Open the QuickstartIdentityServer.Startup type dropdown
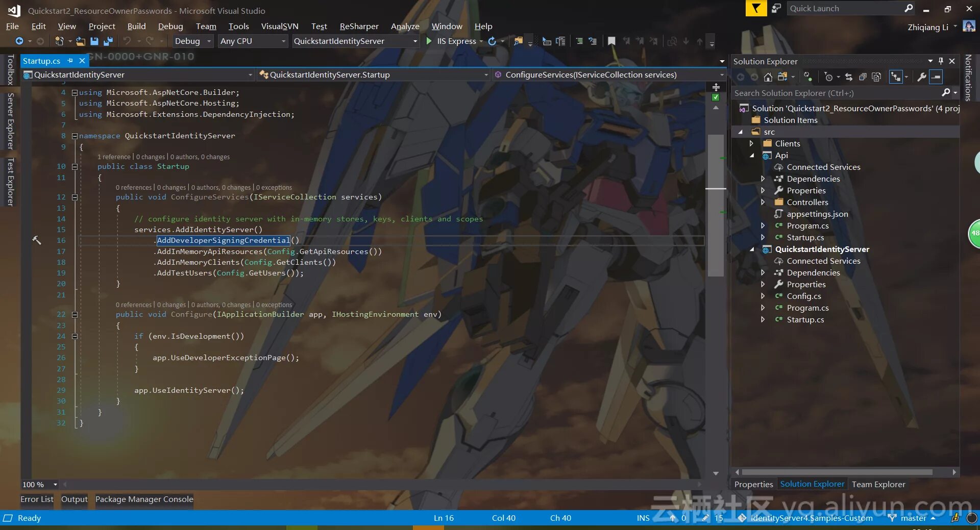Image resolution: width=980 pixels, height=530 pixels. 374,75
